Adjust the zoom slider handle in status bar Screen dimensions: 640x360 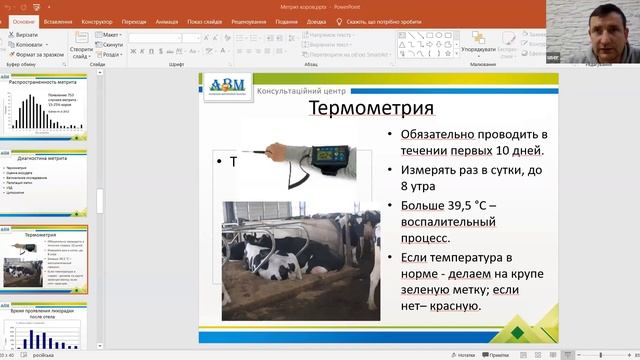(x=601, y=355)
